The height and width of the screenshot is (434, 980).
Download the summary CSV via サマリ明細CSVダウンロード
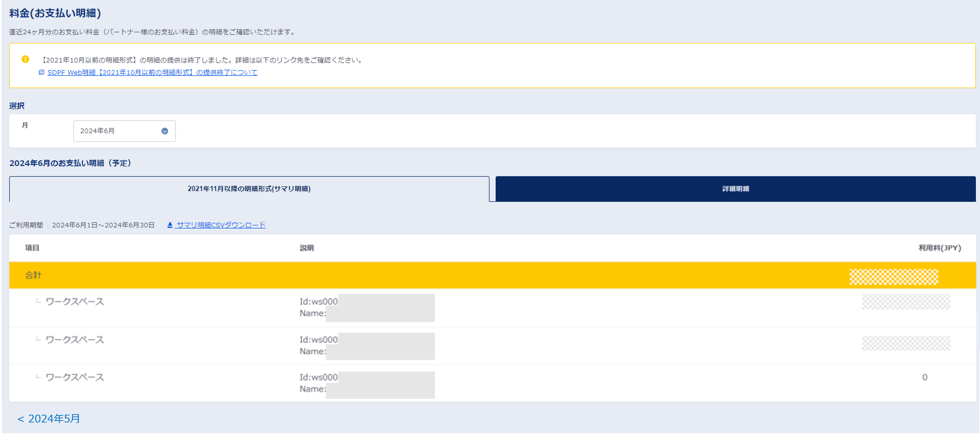[220, 225]
